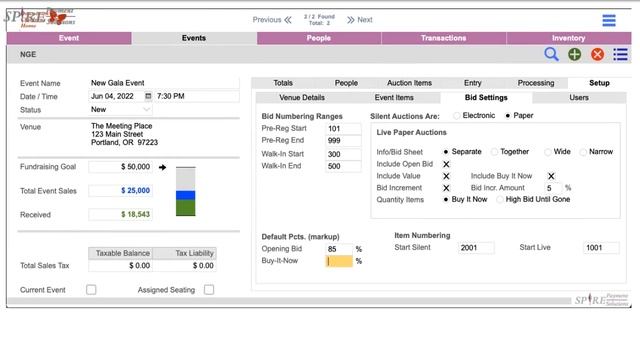This screenshot has width=640, height=360.
Task: Select the Narrow sheet option
Action: [x=583, y=152]
